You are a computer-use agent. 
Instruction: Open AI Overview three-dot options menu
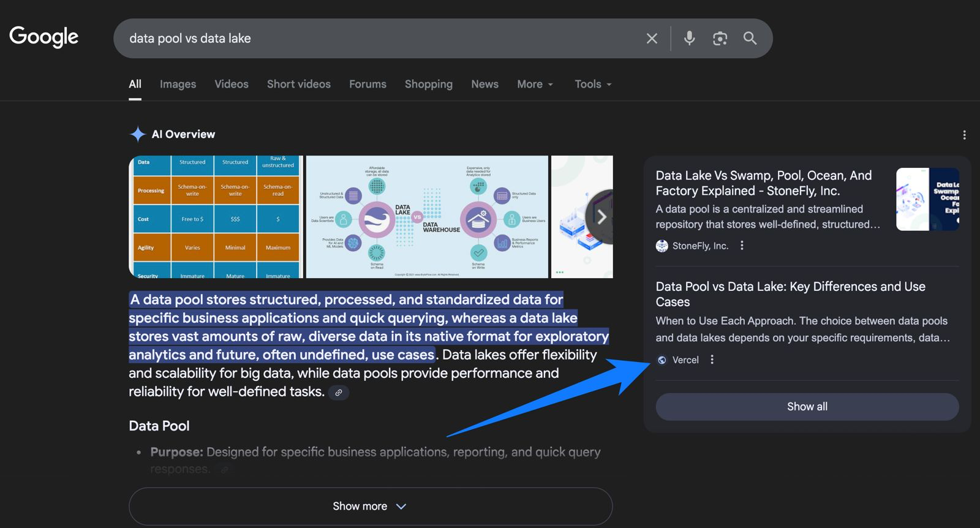(964, 135)
